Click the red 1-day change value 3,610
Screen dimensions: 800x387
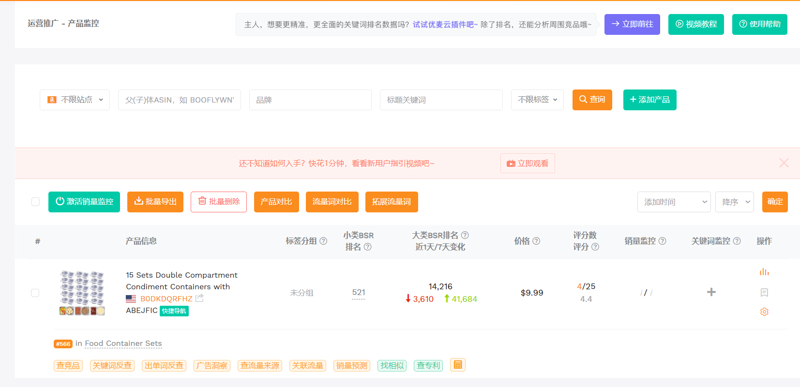pos(419,299)
